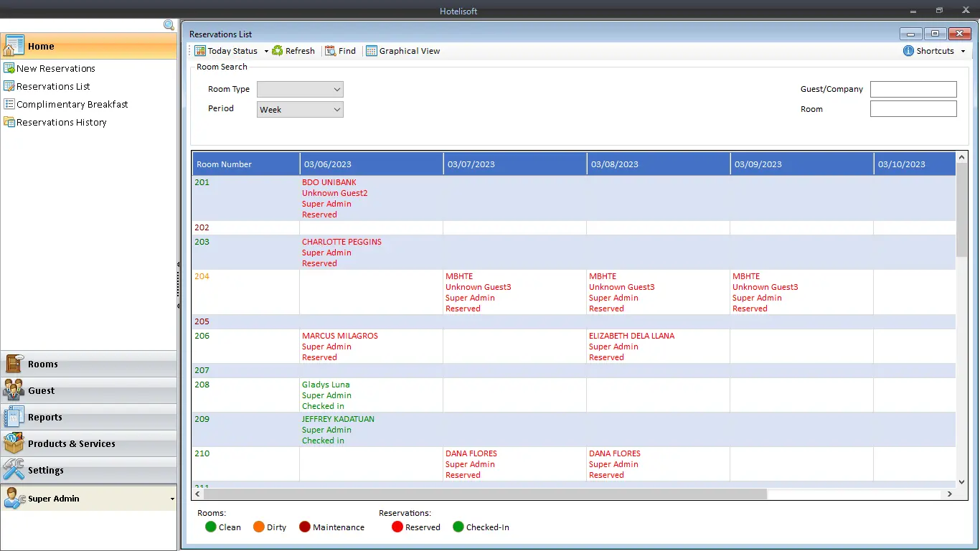Click the Complimentary Breakfast icon
The image size is (980, 551).
point(9,104)
